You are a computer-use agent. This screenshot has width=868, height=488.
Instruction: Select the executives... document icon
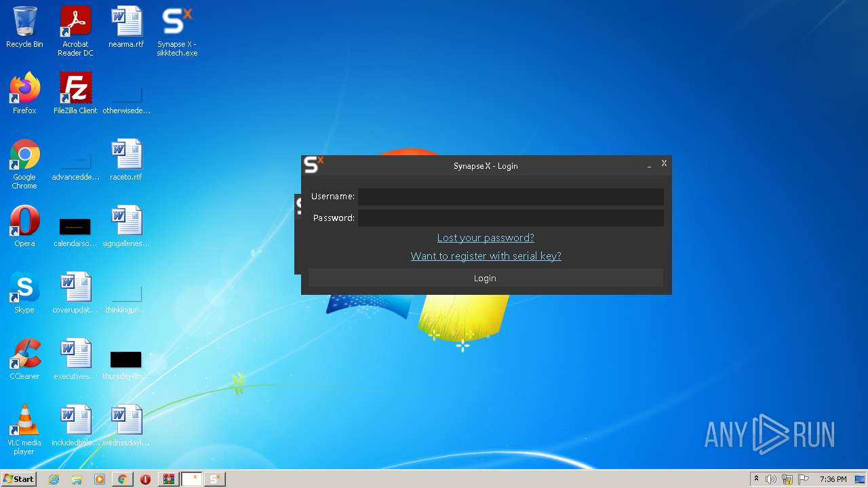[x=75, y=359]
